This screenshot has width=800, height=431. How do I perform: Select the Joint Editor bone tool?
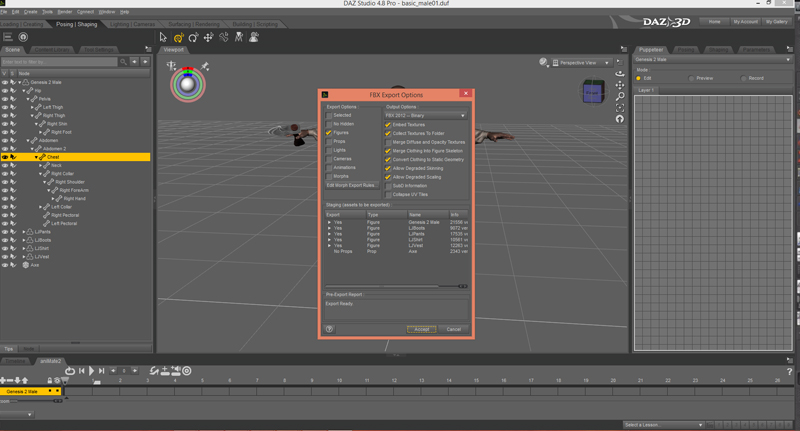[x=223, y=37]
